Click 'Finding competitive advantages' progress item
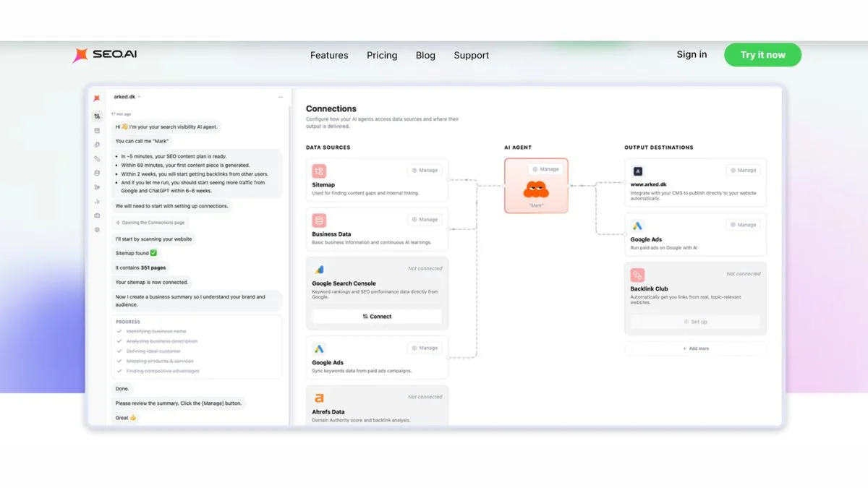 click(163, 372)
